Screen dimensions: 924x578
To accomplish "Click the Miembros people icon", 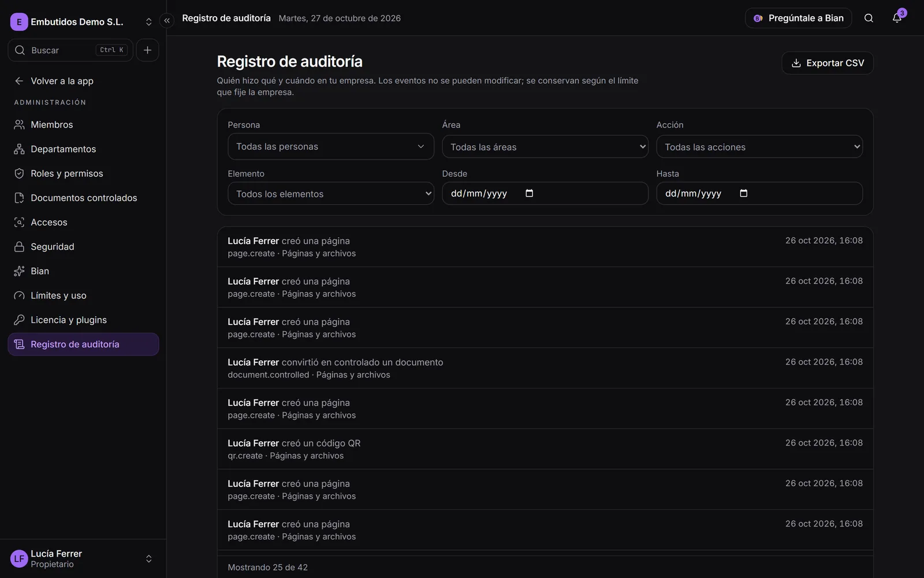I will [19, 125].
